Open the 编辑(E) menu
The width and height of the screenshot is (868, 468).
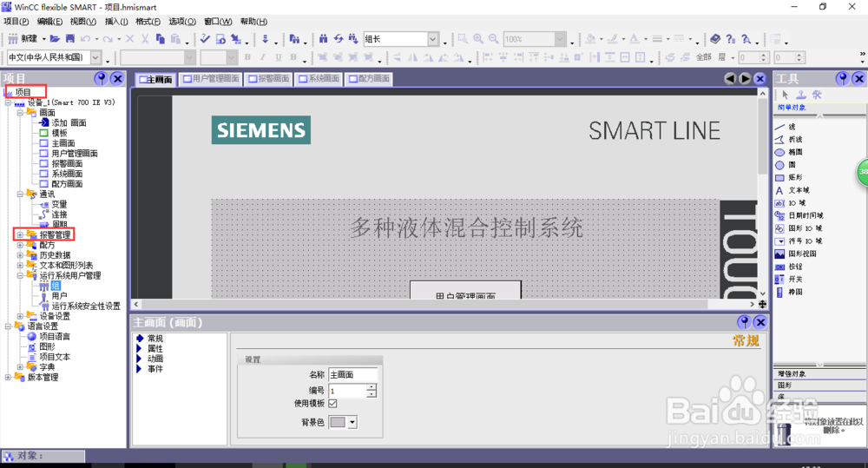tap(49, 22)
